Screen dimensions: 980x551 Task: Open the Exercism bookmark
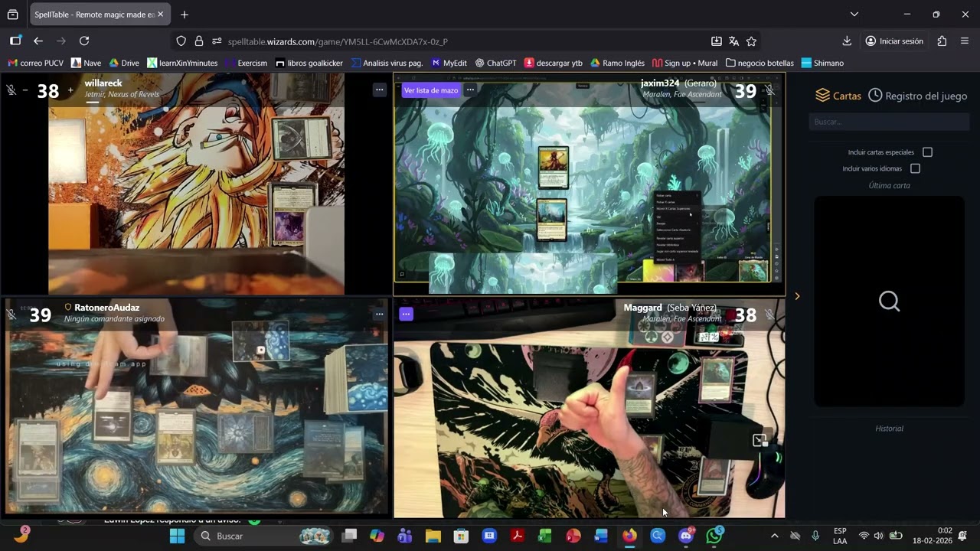point(246,63)
